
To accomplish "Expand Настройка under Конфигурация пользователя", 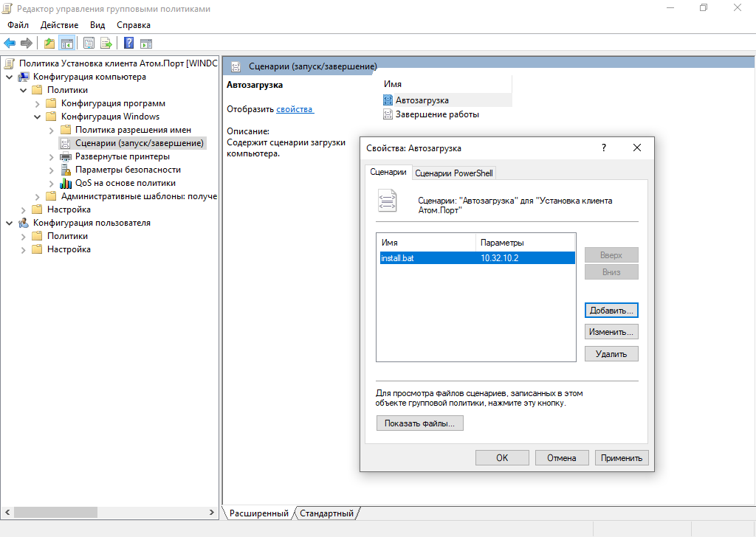I will (x=23, y=249).
